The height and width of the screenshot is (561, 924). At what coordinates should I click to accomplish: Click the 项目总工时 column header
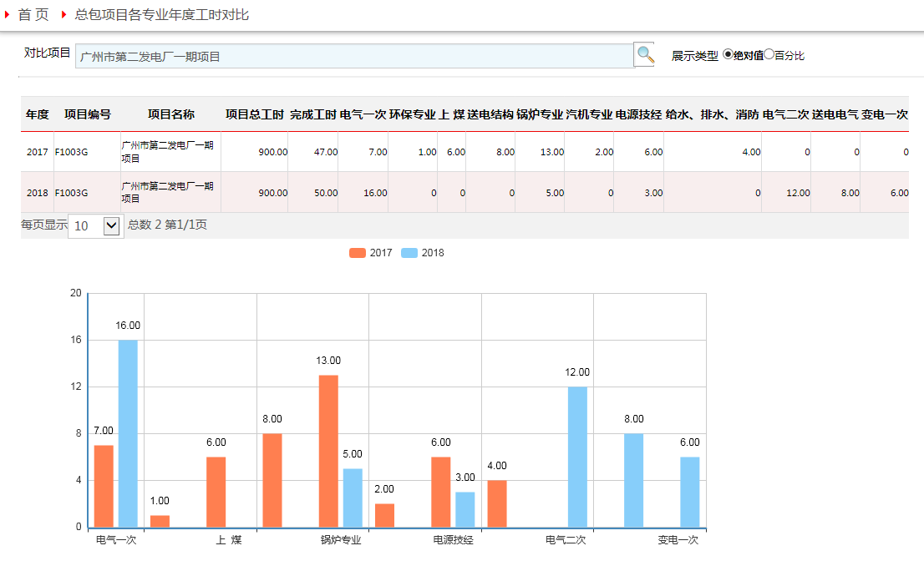[255, 114]
